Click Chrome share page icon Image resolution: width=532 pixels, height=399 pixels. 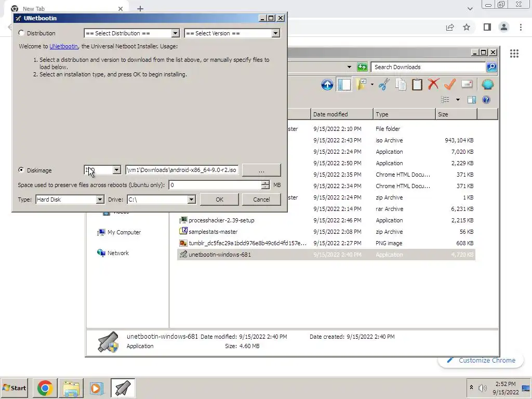pyautogui.click(x=450, y=27)
